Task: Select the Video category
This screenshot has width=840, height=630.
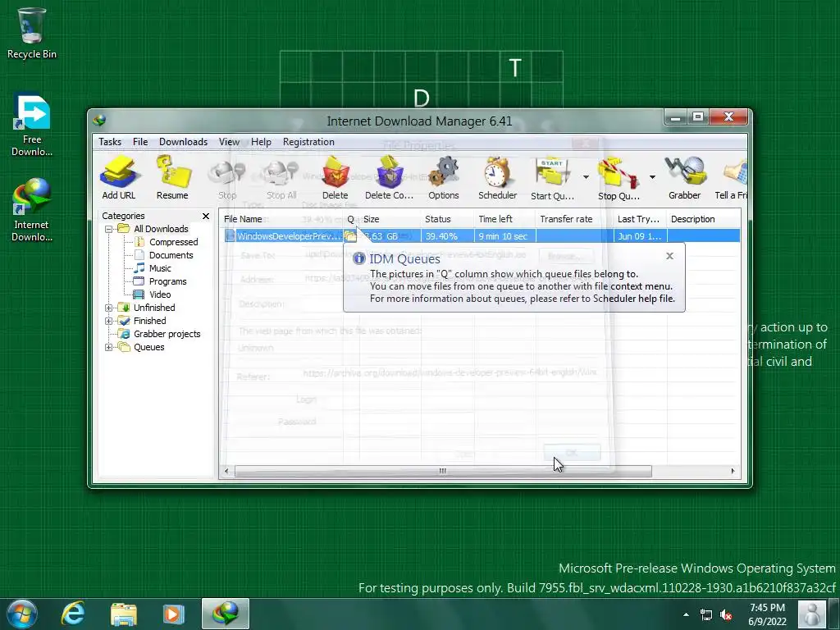Action: coord(160,294)
